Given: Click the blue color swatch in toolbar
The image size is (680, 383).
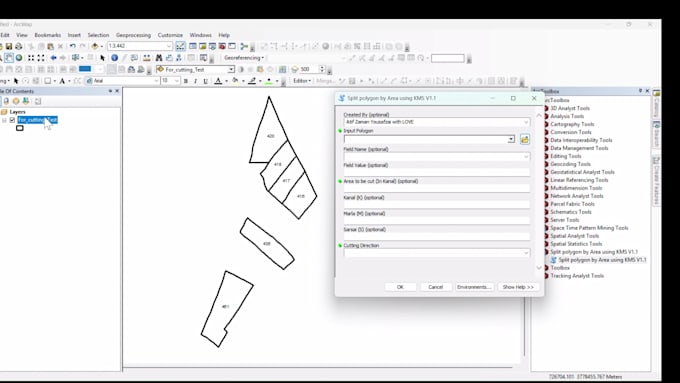Looking at the screenshot, I should pos(85,69).
